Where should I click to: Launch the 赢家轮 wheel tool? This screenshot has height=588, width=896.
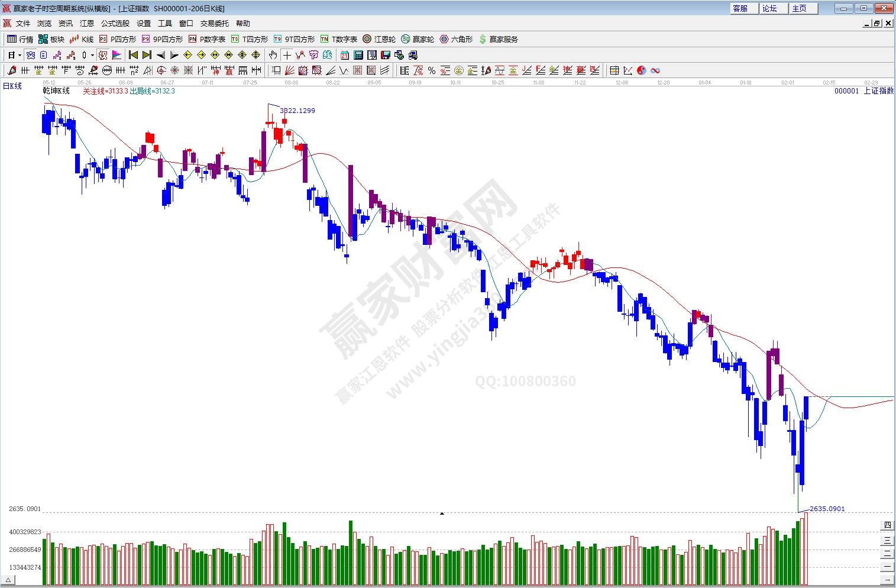click(x=418, y=39)
